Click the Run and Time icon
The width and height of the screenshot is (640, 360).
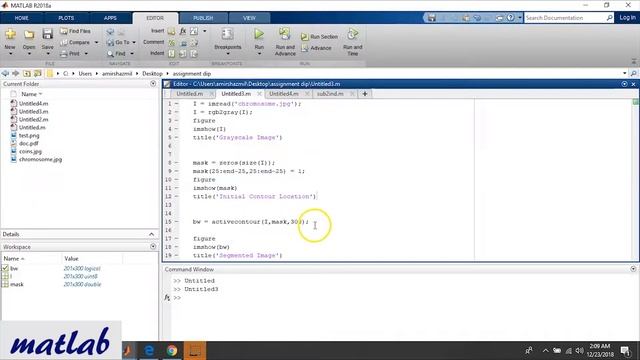click(353, 34)
